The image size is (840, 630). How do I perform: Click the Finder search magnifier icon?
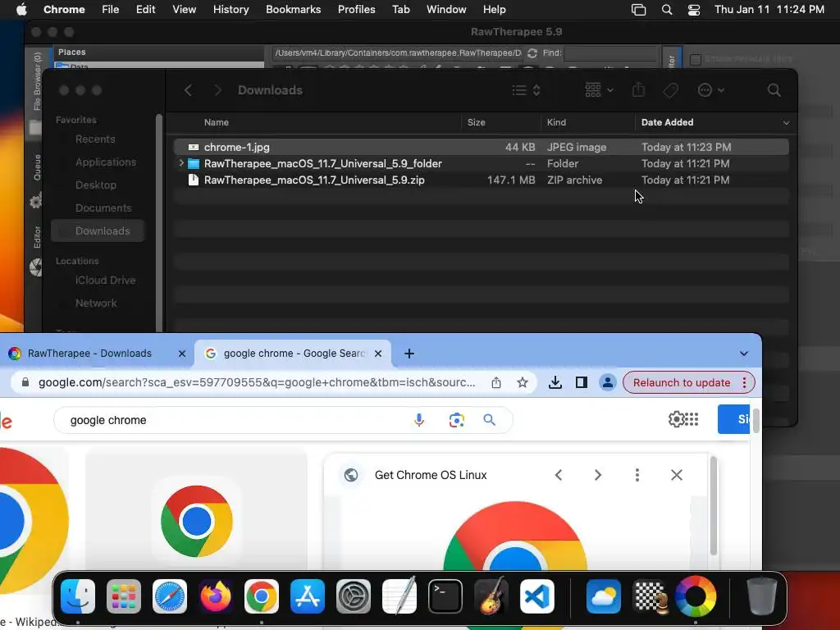pos(774,90)
